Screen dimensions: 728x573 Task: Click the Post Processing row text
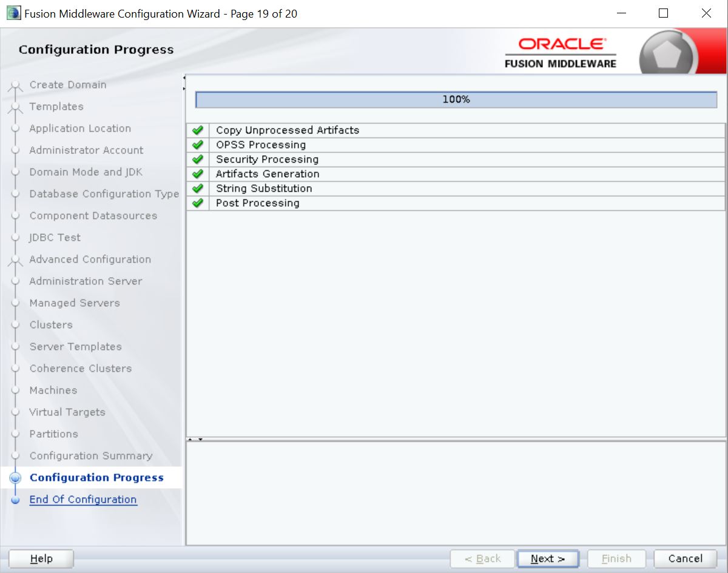(x=258, y=203)
